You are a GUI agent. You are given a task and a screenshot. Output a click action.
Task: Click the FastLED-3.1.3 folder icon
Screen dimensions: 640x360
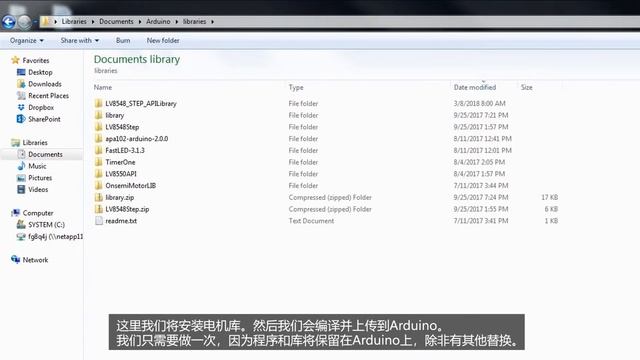(98, 150)
